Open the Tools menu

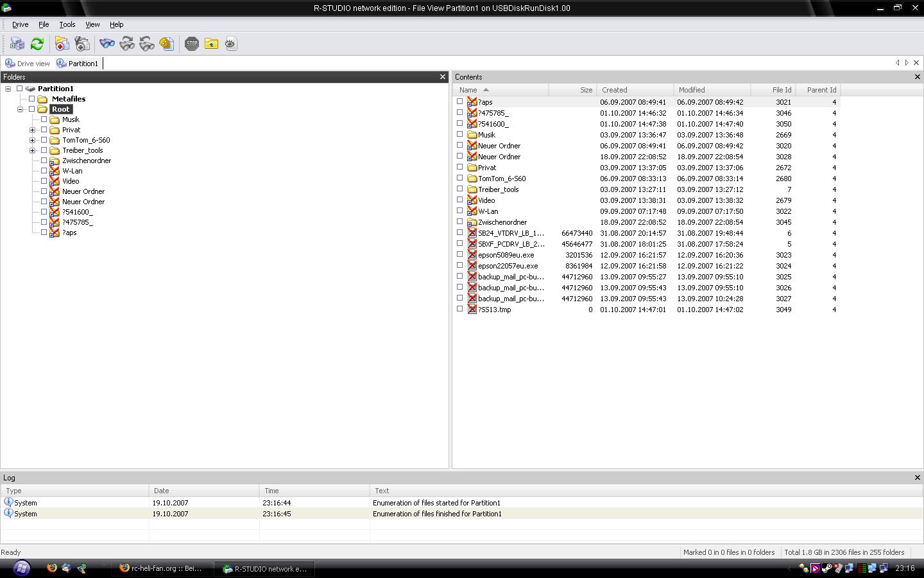point(67,24)
